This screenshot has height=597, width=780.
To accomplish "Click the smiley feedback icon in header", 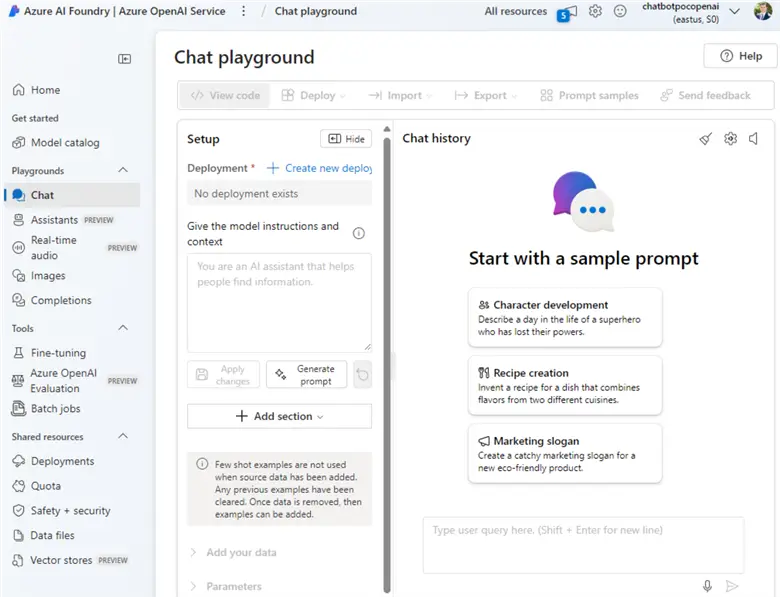I will (620, 11).
